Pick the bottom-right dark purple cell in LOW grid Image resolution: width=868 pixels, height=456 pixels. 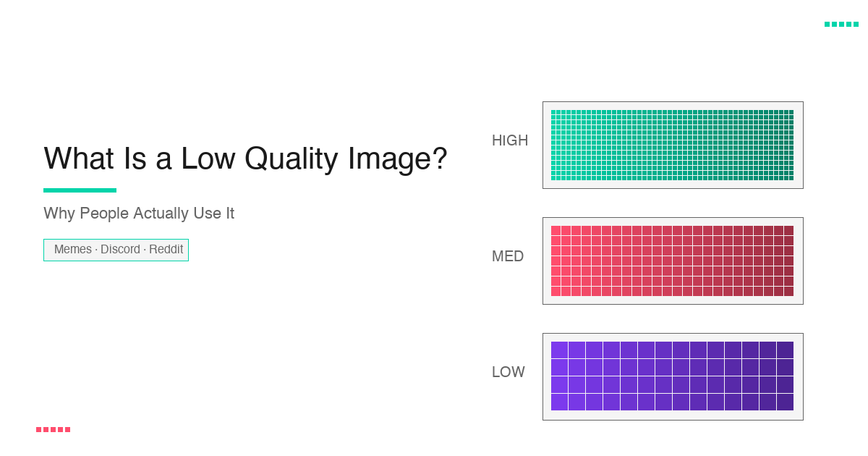coord(785,402)
